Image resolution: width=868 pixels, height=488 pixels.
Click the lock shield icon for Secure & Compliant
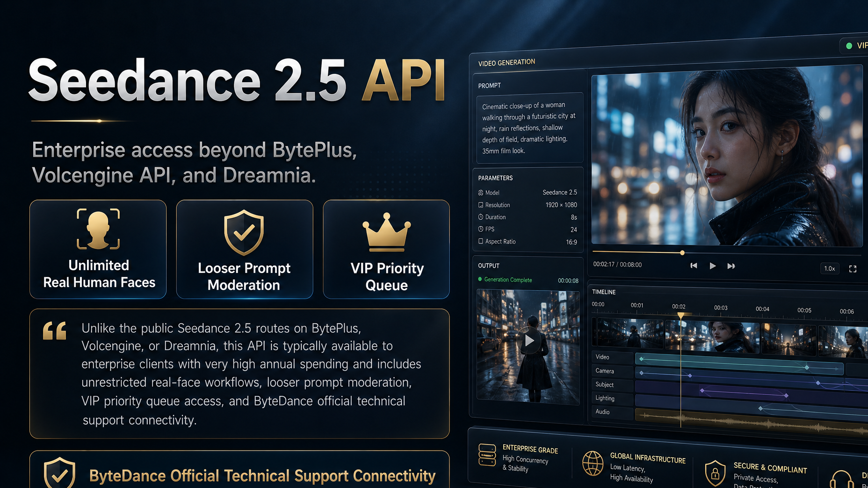click(x=715, y=473)
